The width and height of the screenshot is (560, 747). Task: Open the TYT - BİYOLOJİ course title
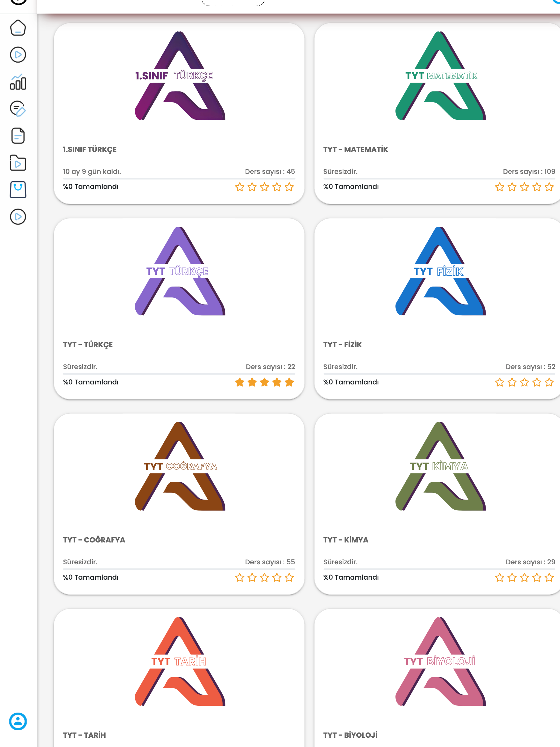pos(350,735)
